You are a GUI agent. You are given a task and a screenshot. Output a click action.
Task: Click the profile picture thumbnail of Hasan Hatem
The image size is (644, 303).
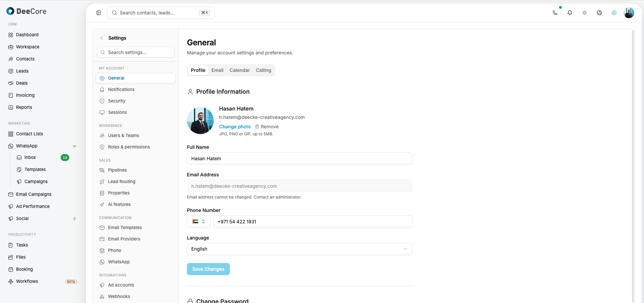tap(200, 121)
